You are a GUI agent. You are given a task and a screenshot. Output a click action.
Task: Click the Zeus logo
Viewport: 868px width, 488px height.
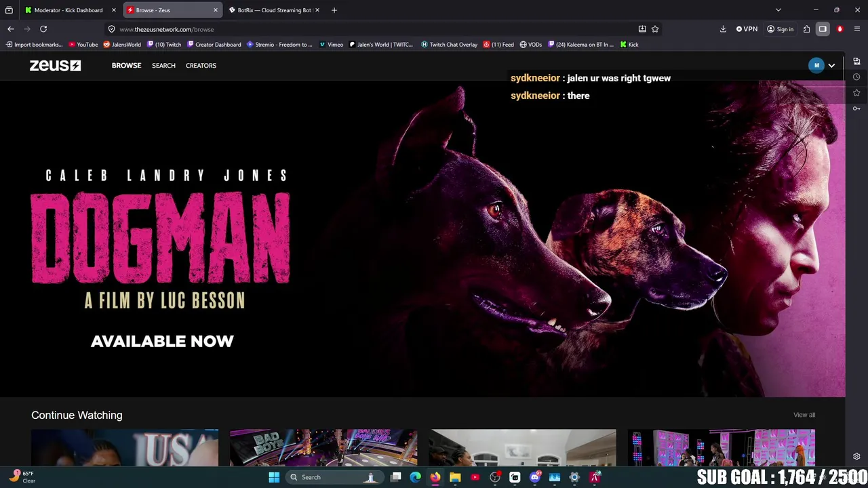coord(55,66)
